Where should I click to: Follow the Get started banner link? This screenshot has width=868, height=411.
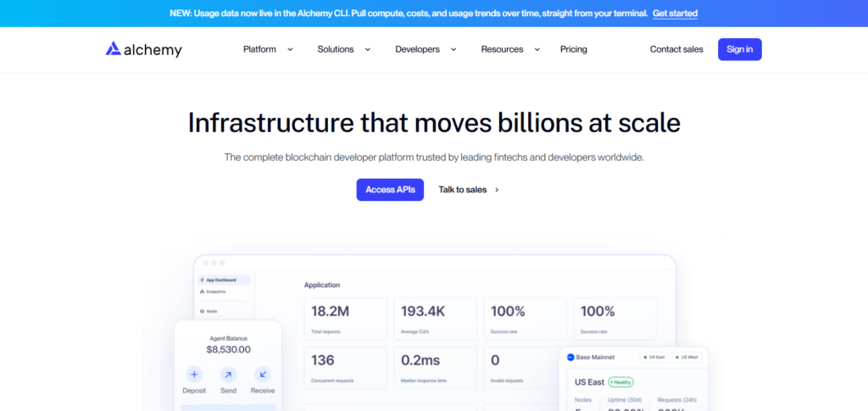click(675, 14)
